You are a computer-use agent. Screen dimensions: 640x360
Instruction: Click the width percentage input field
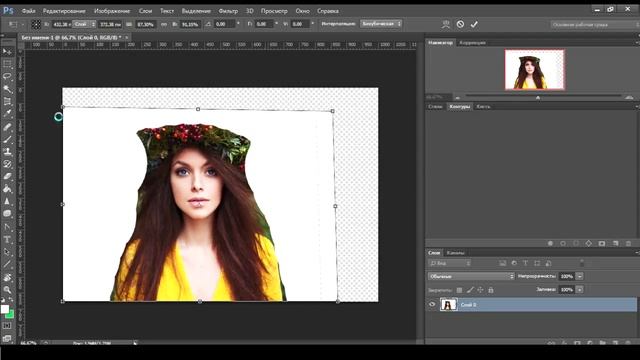[146, 24]
